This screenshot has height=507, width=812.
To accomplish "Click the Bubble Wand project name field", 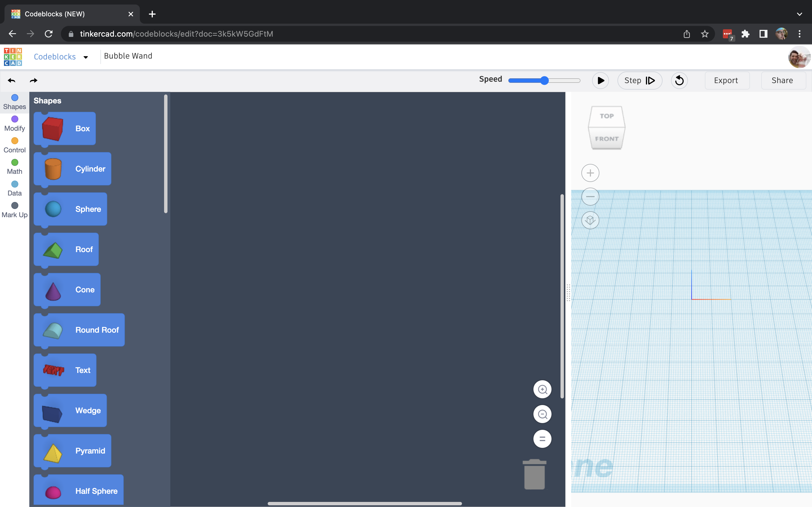I will [x=128, y=56].
